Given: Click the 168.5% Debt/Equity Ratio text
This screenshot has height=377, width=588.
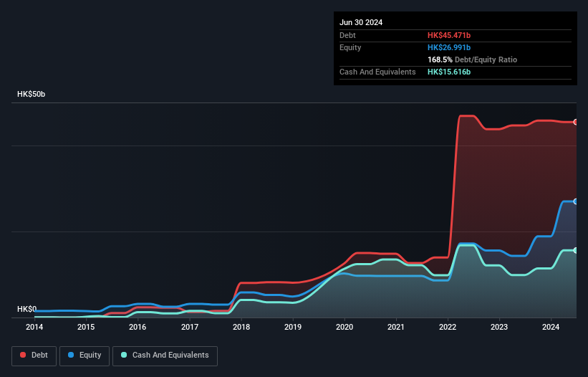Looking at the screenshot, I should 472,59.
